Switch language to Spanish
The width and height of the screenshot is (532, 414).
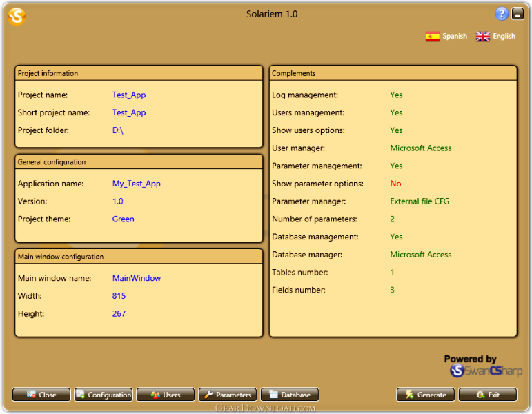tap(446, 37)
